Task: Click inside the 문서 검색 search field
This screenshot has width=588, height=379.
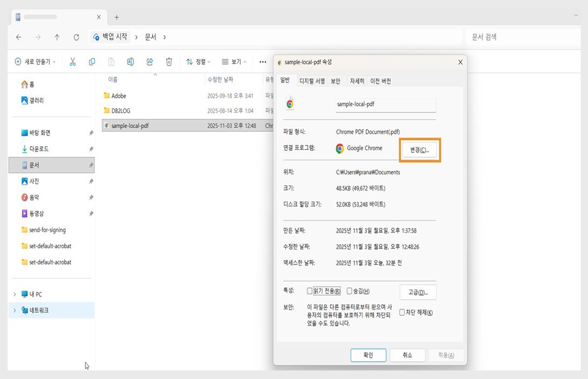Action: 523,37
